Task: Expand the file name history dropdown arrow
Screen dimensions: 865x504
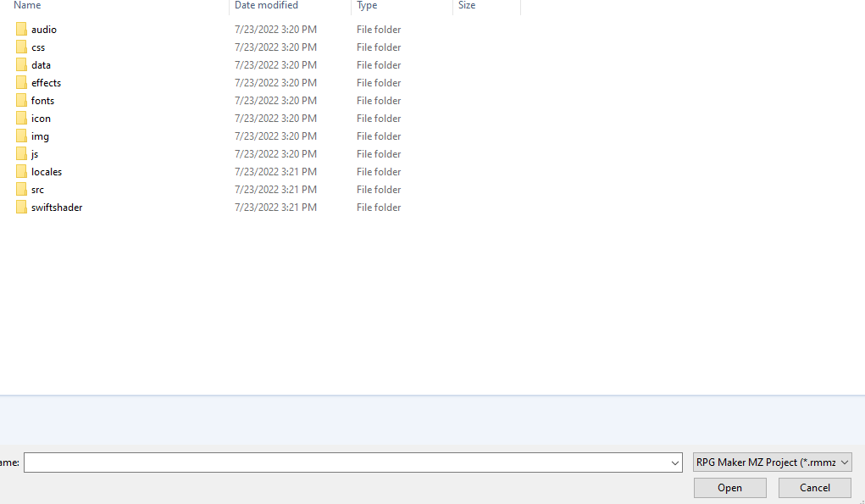Action: [x=674, y=462]
